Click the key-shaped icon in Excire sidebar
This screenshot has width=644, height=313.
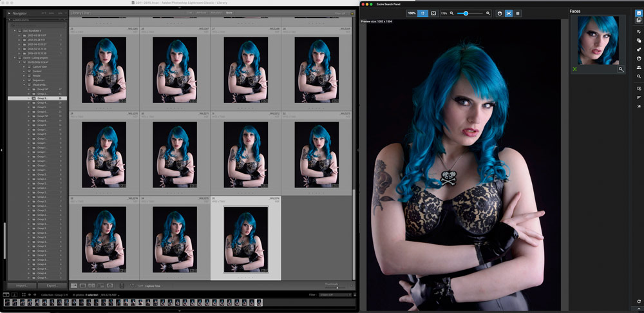click(x=639, y=50)
